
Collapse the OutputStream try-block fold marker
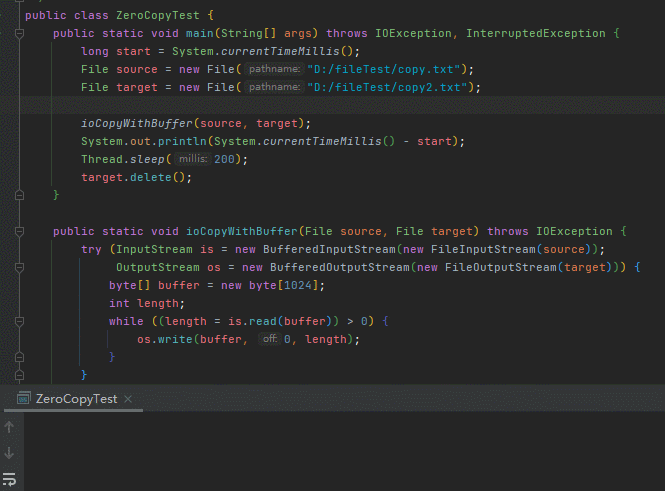pos(19,267)
